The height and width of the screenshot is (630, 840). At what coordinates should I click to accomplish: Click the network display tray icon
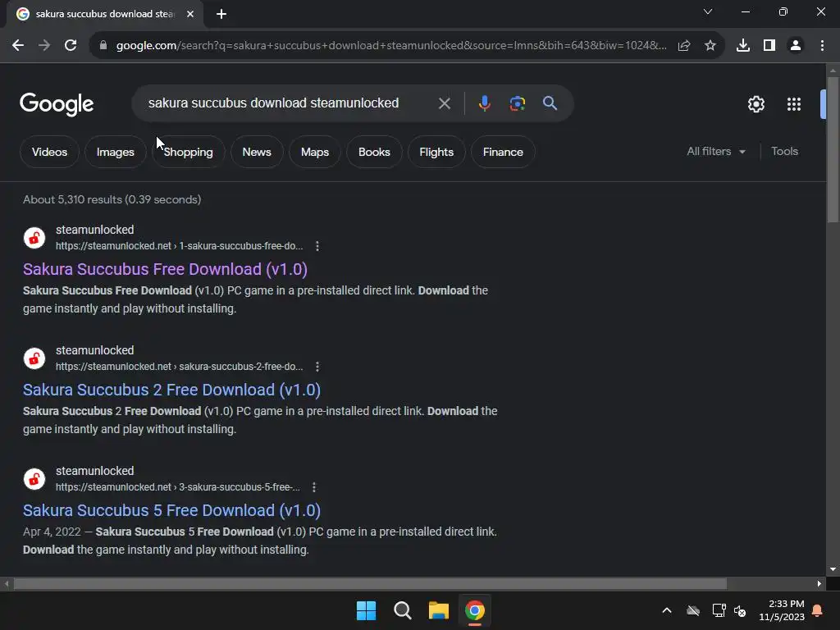[x=719, y=610]
